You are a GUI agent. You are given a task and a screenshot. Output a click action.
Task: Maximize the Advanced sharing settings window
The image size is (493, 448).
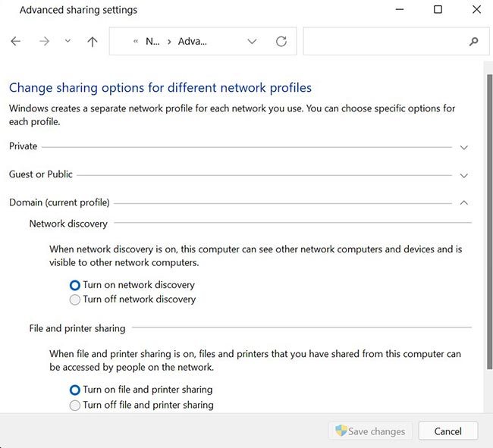438,10
